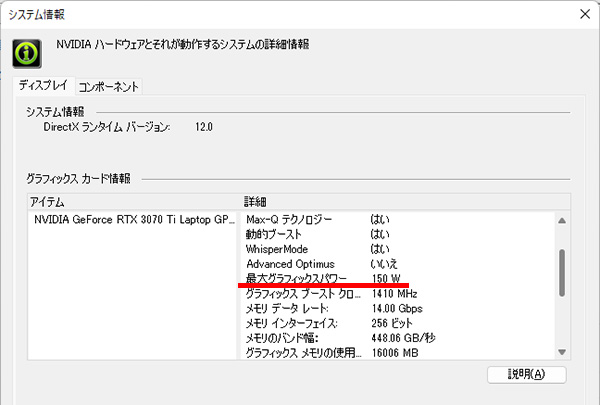
Task: Click the 448.06 GB/秒 value
Action: 403,338
